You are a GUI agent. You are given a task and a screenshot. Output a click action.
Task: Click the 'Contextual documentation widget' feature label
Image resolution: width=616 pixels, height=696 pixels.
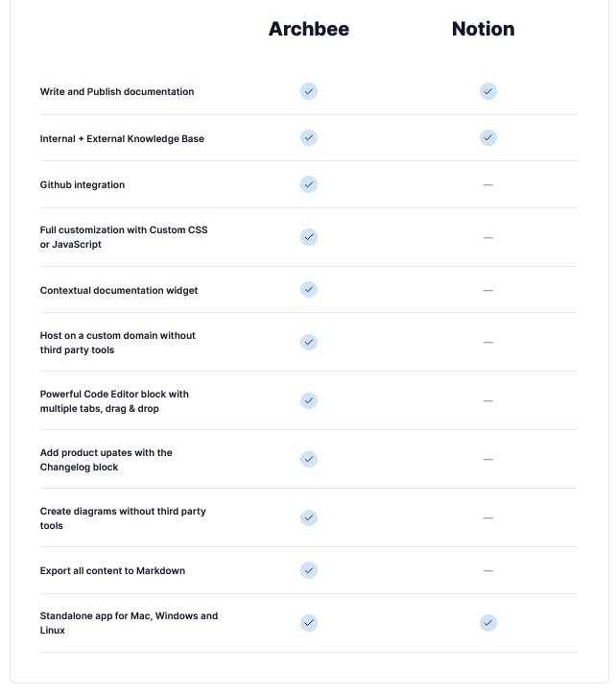119,290
